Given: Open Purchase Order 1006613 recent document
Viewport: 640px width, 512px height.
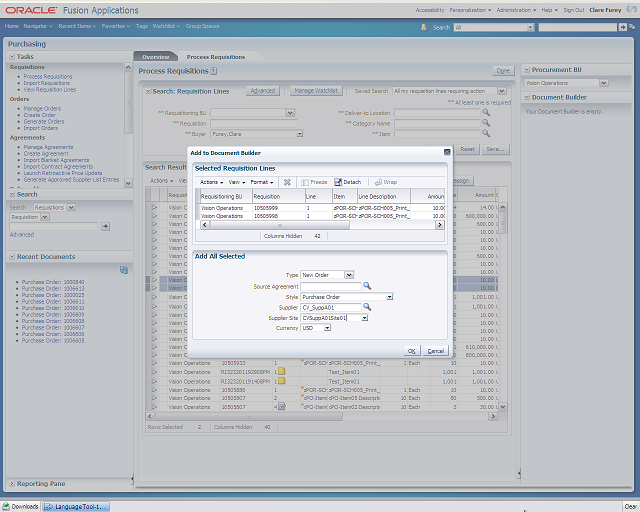Looking at the screenshot, I should coord(53,288).
